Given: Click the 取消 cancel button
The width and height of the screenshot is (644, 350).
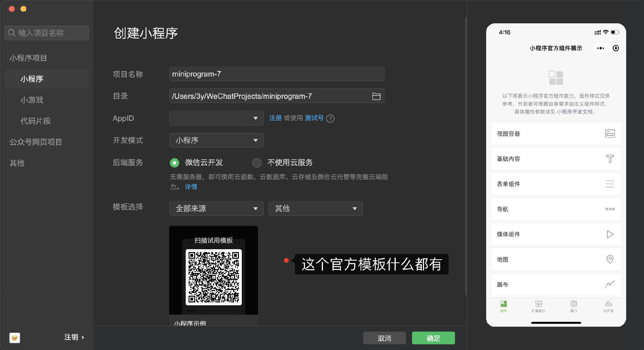Looking at the screenshot, I should pyautogui.click(x=384, y=338).
